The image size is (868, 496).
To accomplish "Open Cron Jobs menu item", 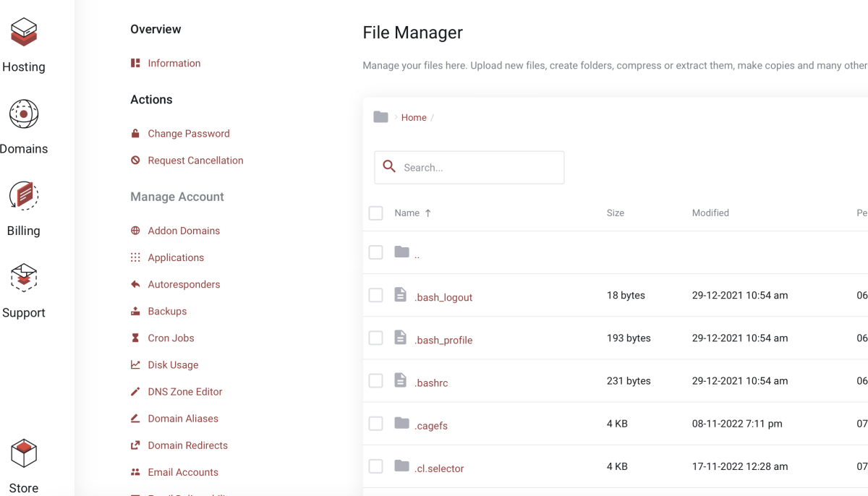I will pos(171,338).
